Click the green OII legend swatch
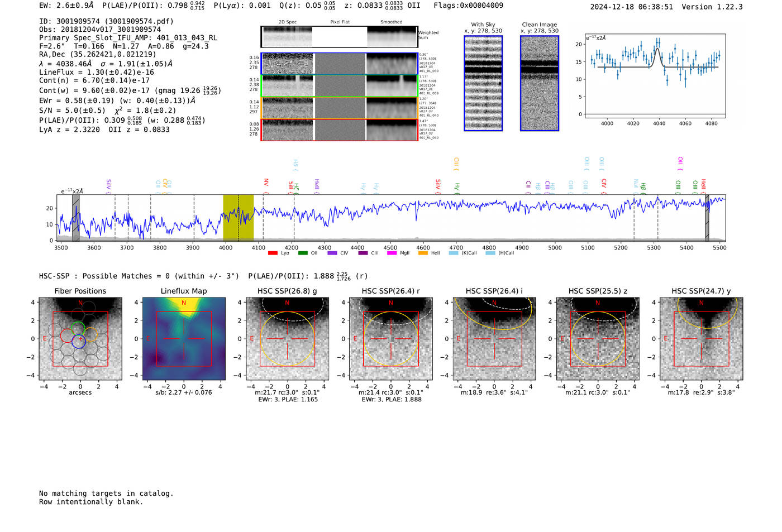 point(303,253)
